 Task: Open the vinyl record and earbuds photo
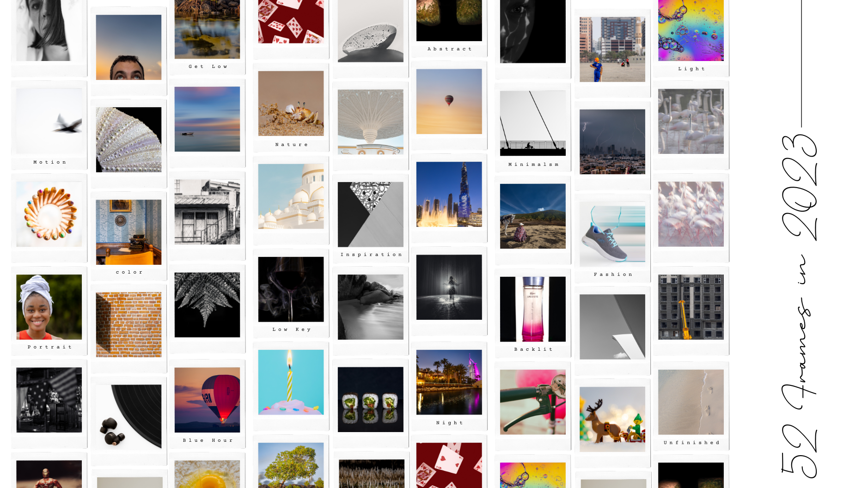(128, 417)
